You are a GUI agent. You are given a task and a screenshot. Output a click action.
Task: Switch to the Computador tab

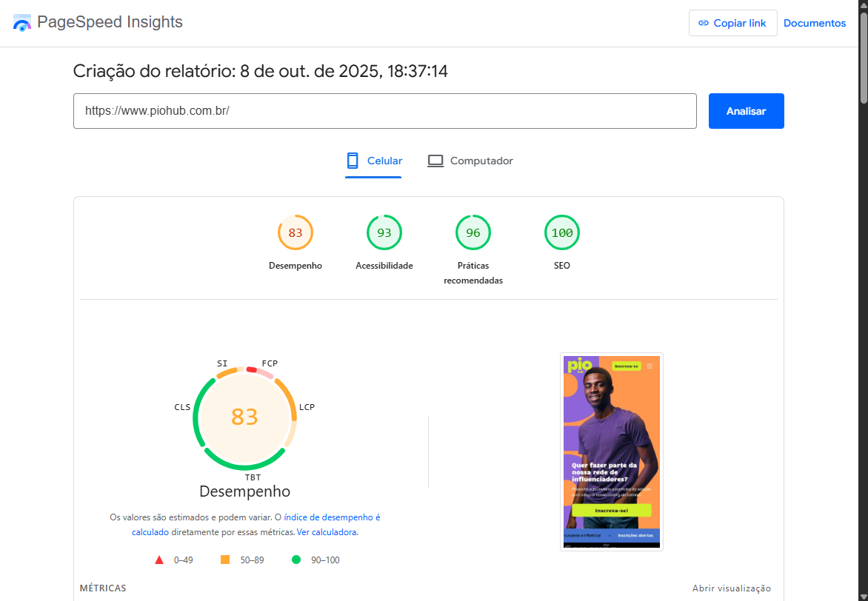pos(470,161)
